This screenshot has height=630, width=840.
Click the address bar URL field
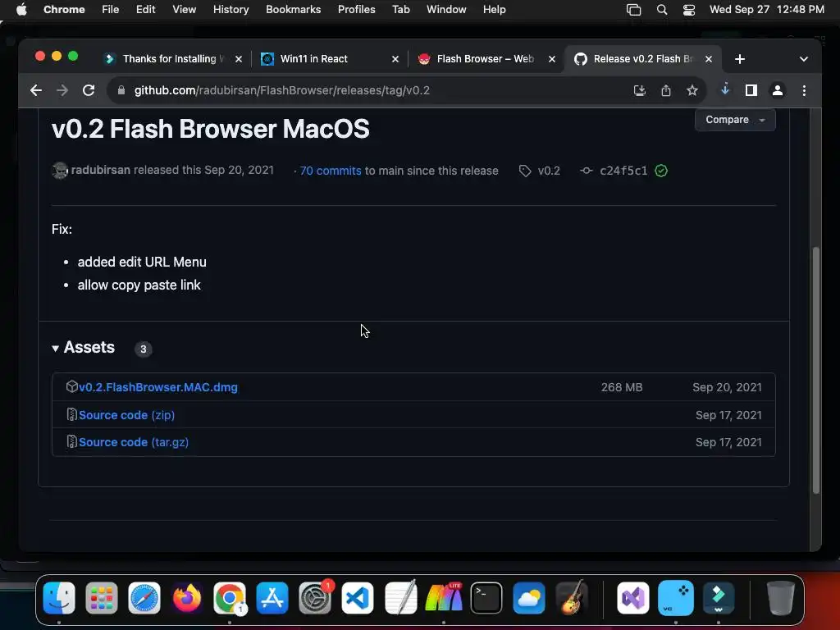[x=375, y=90]
